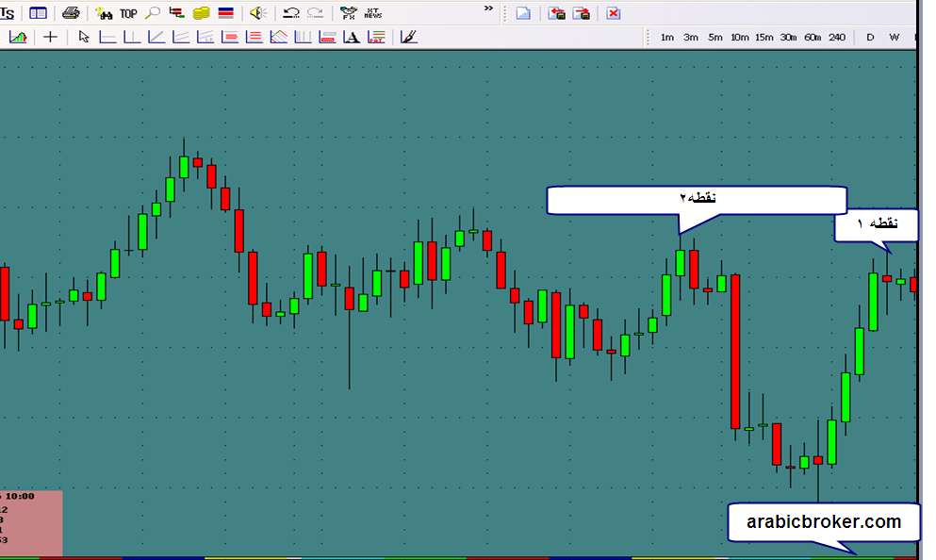Select the vertical time zones tool
The width and height of the screenshot is (936, 560).
tap(303, 37)
